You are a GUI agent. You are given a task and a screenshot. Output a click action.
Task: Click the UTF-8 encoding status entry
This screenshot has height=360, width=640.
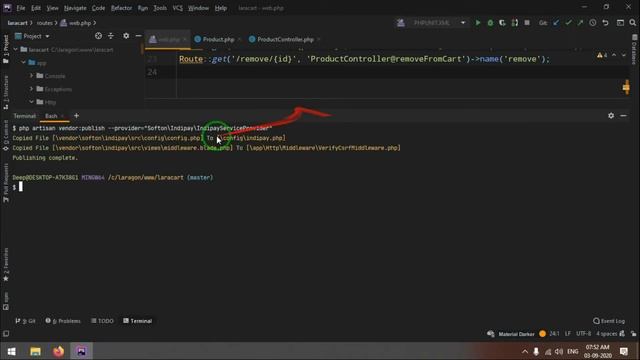[x=583, y=334]
